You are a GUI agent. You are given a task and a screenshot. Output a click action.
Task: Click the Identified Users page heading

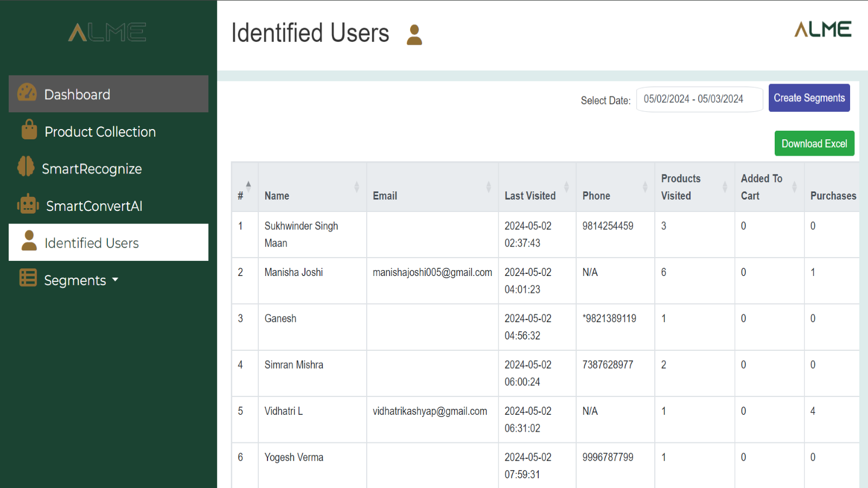click(310, 33)
